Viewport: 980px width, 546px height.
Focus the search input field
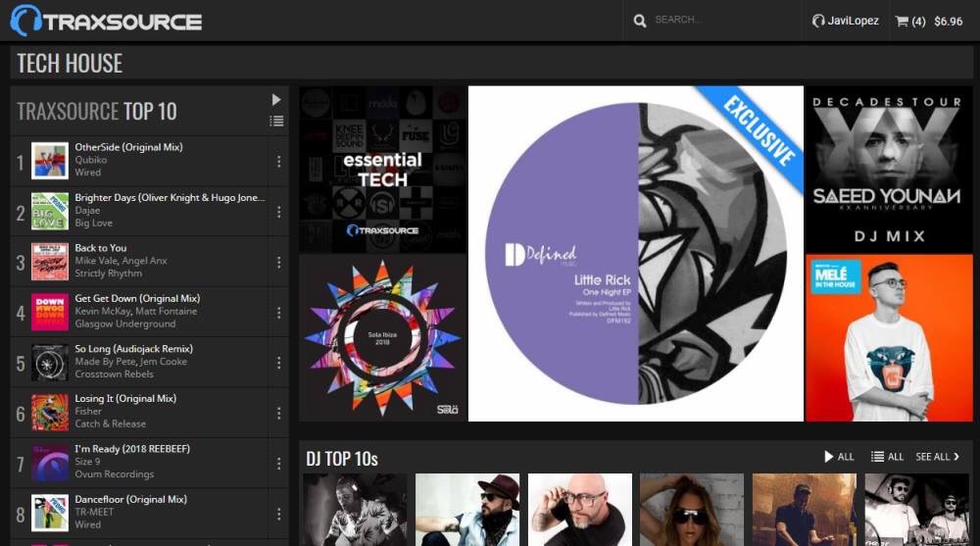pyautogui.click(x=722, y=20)
